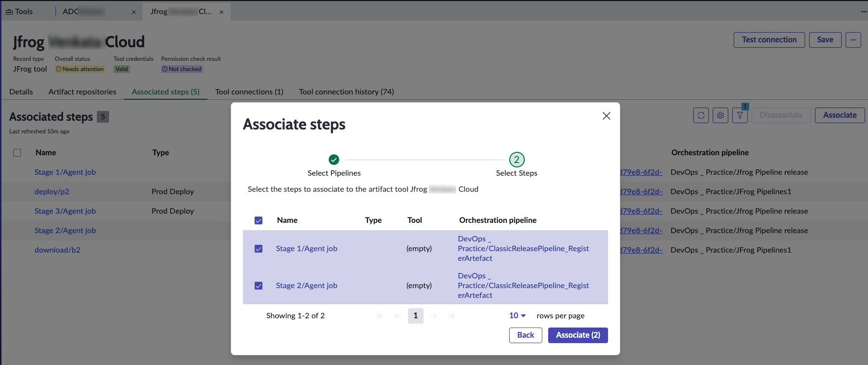Image resolution: width=868 pixels, height=365 pixels.
Task: Open list settings gear icon
Action: coord(720,115)
